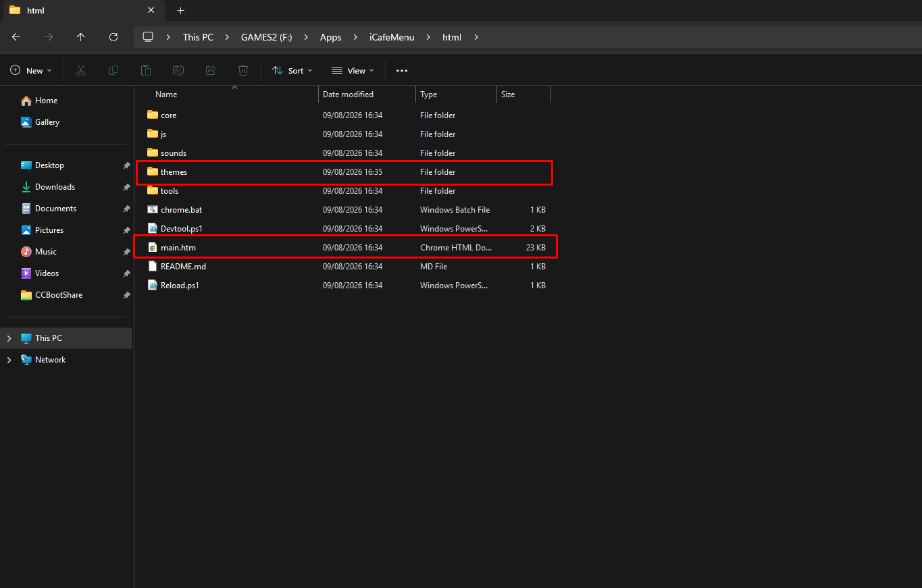Select This PC in the navigation pane

pyautogui.click(x=66, y=338)
